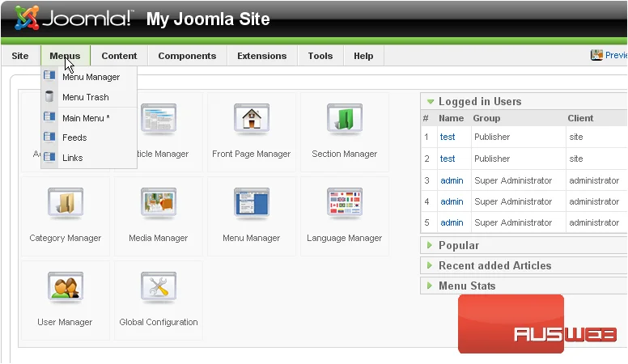This screenshot has height=364, width=628.
Task: Click the Main Menu item icon
Action: pyautogui.click(x=49, y=116)
